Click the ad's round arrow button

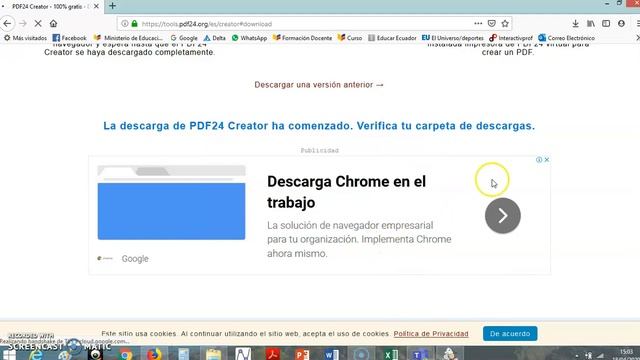502,216
